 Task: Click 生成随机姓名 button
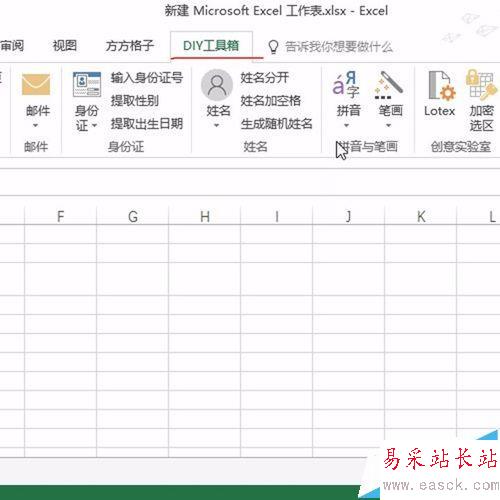[x=277, y=124]
